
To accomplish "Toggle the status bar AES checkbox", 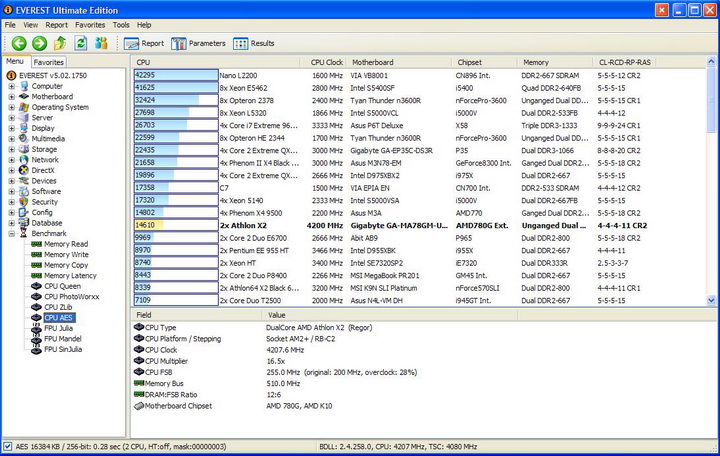I will (7, 446).
